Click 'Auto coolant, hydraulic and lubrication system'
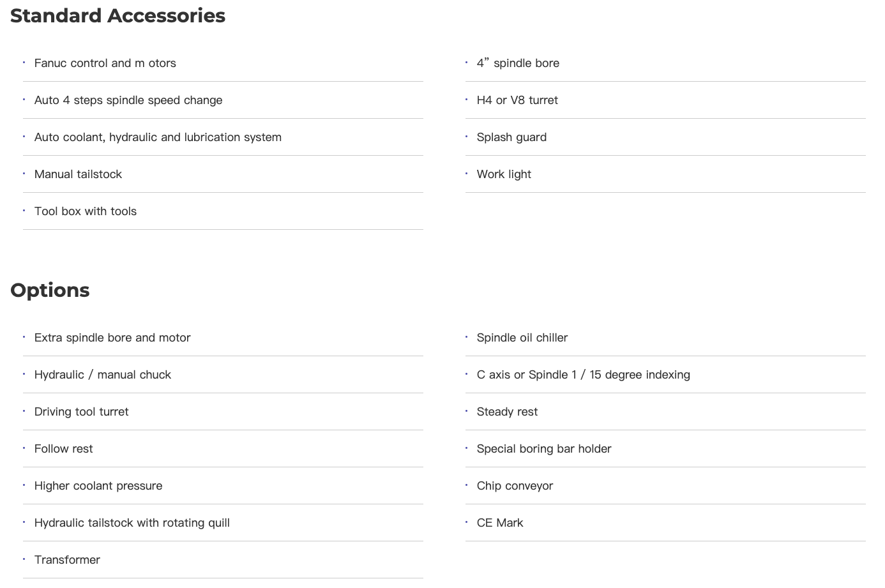 tap(158, 137)
